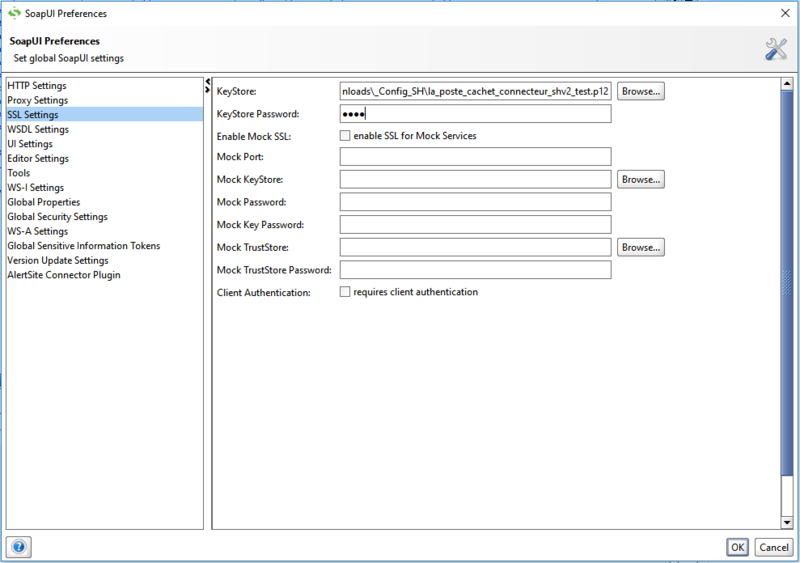
Task: Click the vertical scrollbar thumb
Action: click(x=787, y=282)
